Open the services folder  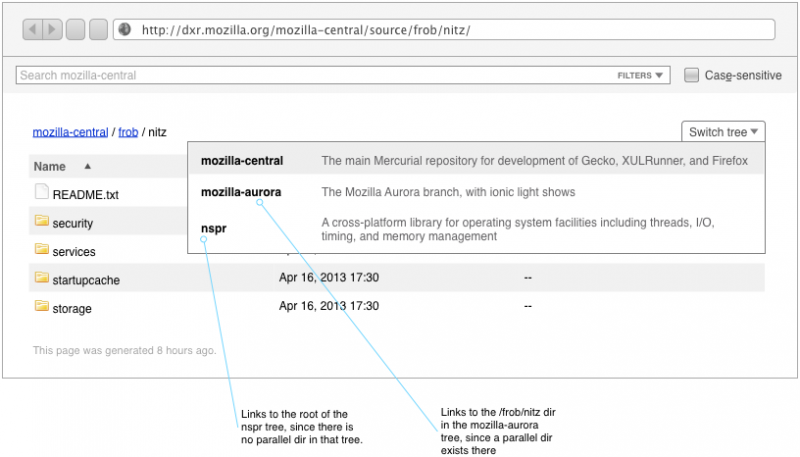pyautogui.click(x=74, y=251)
